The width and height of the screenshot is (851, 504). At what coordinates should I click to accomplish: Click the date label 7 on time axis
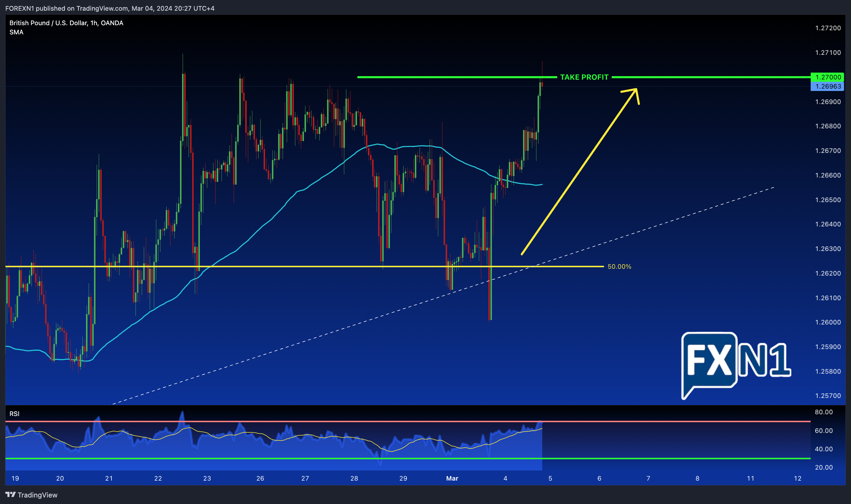[648, 478]
